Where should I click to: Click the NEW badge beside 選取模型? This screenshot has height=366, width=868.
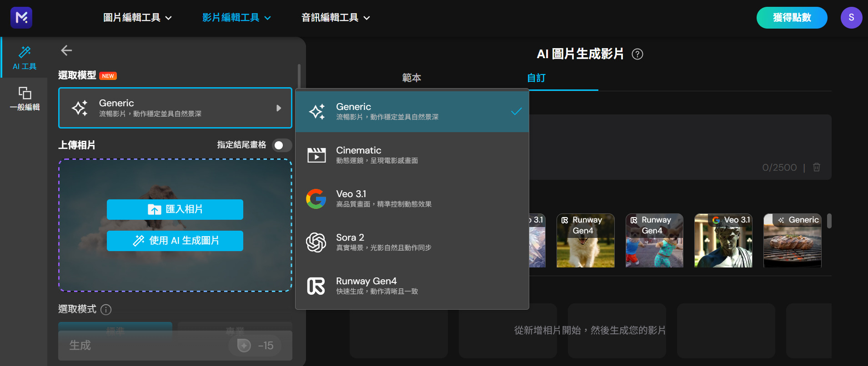[108, 76]
